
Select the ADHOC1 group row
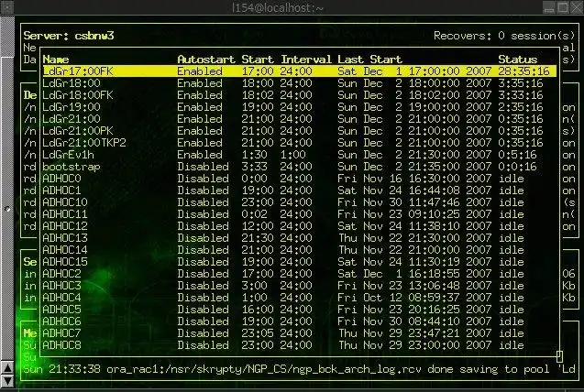pyautogui.click(x=300, y=191)
